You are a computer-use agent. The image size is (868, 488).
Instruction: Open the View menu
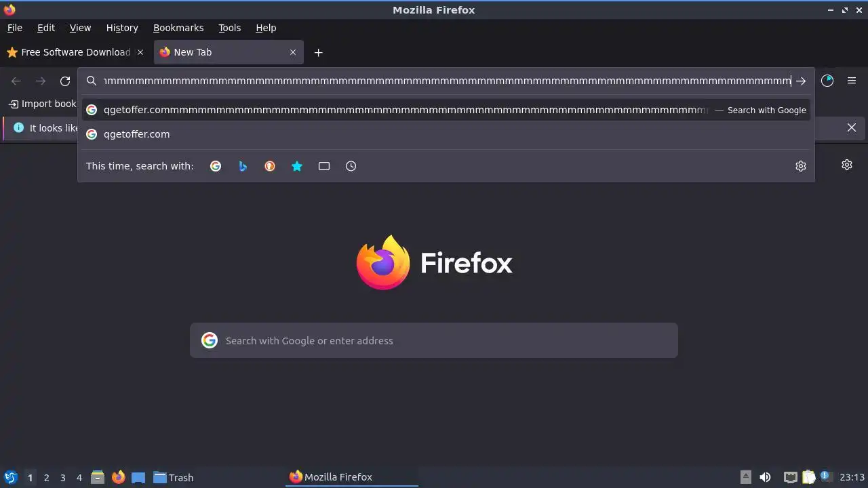coord(80,28)
